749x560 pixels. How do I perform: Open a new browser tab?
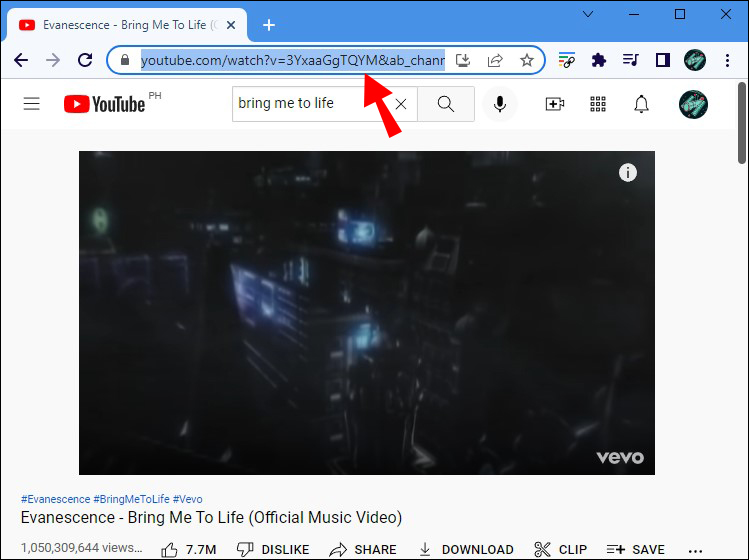(269, 25)
